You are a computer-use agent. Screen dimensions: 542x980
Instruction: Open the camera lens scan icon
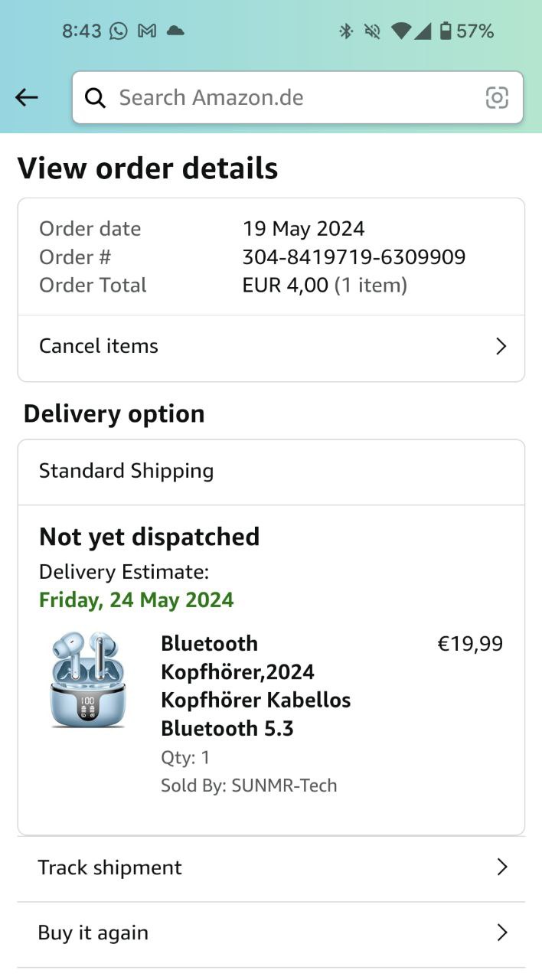coord(497,97)
